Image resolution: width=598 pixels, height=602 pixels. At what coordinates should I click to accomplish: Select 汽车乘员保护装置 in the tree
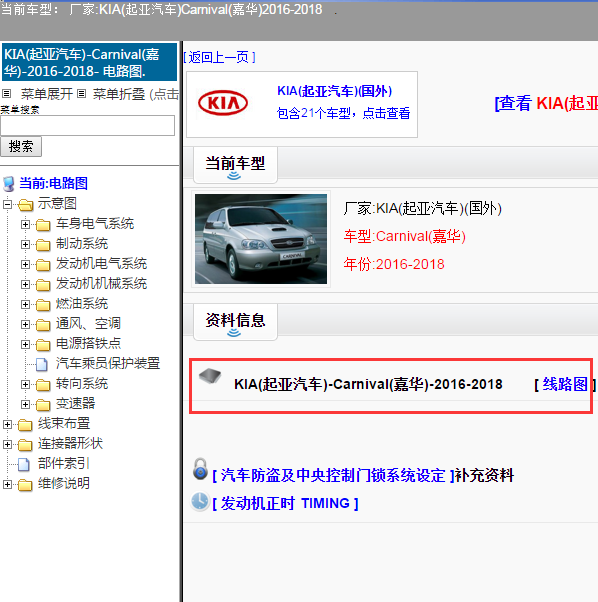pyautogui.click(x=108, y=363)
